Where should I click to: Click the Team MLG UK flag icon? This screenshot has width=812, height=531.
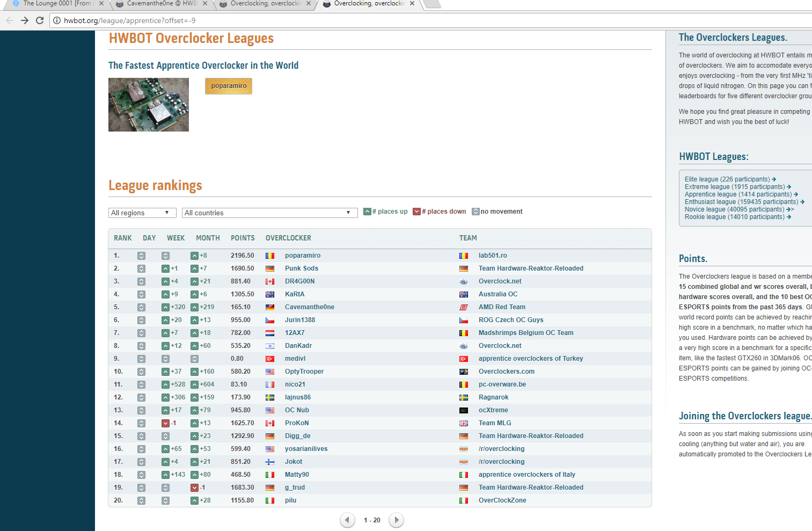464,424
